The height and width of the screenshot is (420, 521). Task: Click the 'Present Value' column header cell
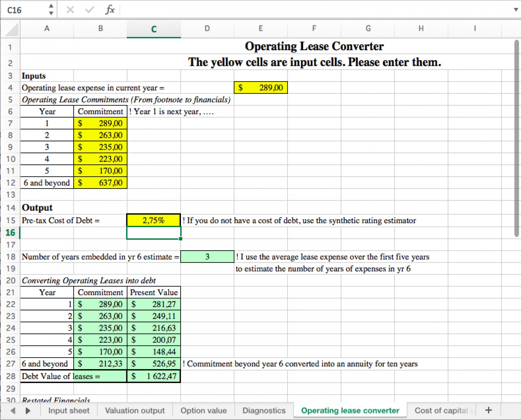click(x=154, y=292)
